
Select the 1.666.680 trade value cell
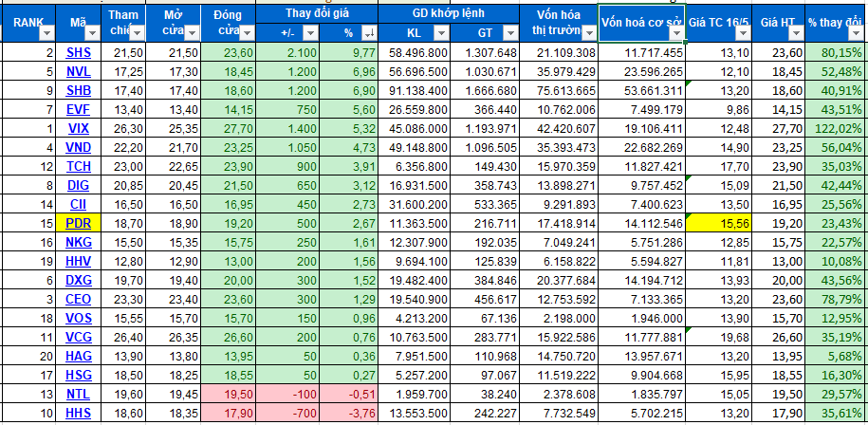point(485,91)
